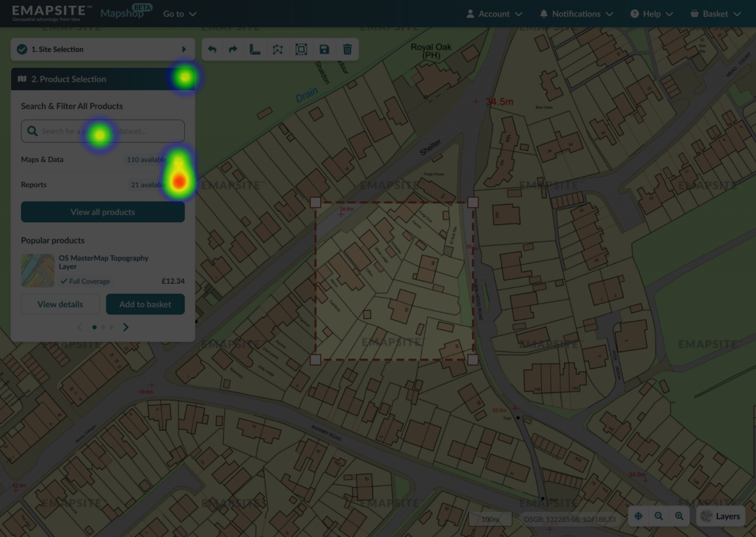
Task: Open the Notifications menu
Action: click(x=576, y=14)
